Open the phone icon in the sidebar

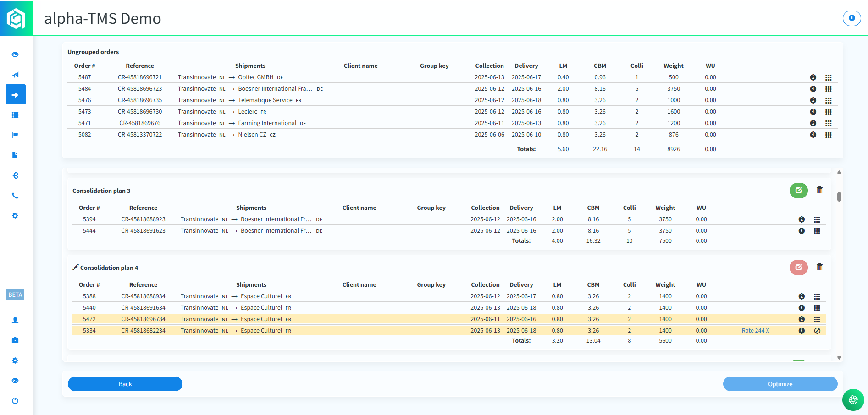[x=15, y=196]
